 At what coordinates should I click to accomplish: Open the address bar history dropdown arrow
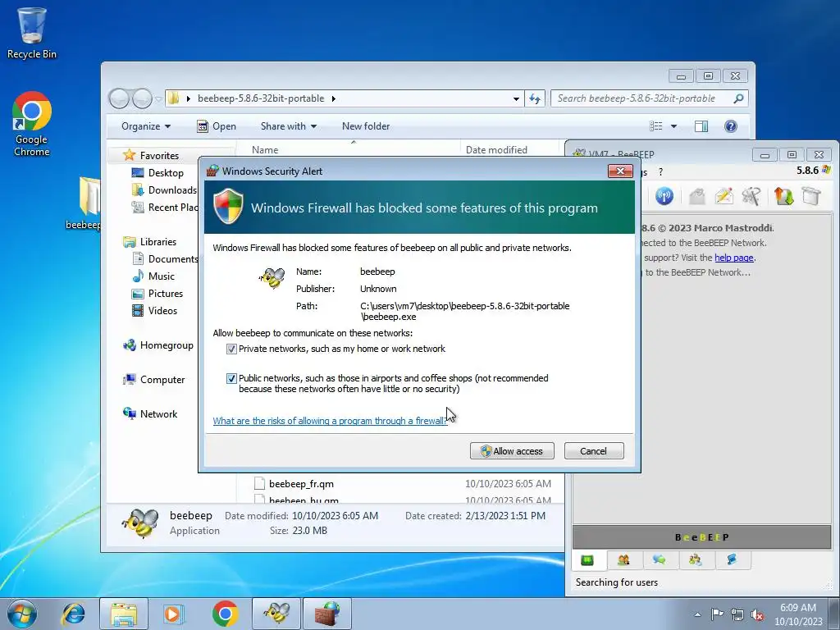pyautogui.click(x=517, y=98)
